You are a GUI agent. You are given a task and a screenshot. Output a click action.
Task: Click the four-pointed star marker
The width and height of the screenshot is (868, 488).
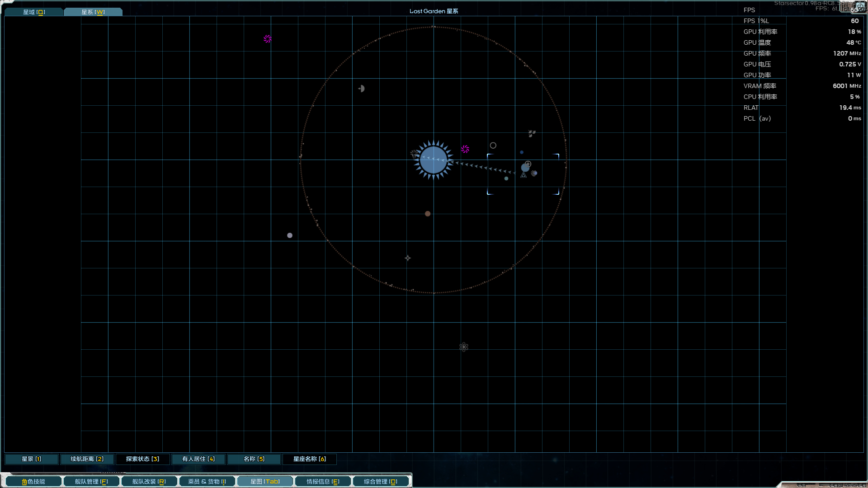pyautogui.click(x=408, y=258)
